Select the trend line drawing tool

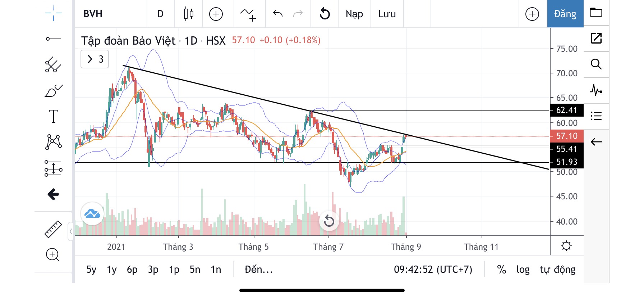pyautogui.click(x=53, y=39)
